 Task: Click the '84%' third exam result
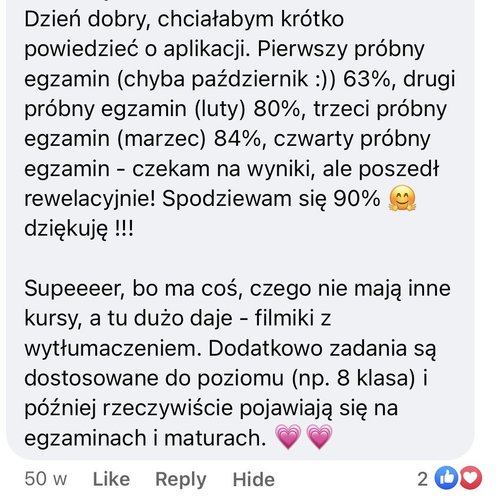237,139
